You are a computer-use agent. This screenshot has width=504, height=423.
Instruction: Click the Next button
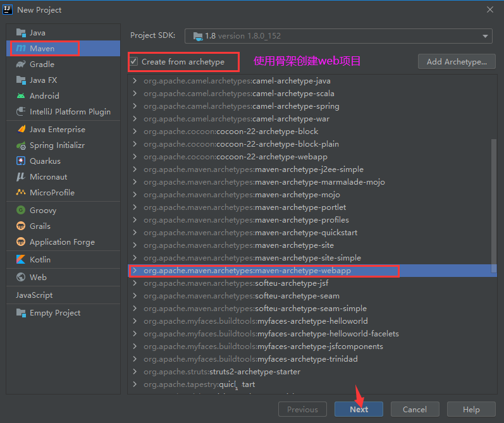tap(359, 409)
